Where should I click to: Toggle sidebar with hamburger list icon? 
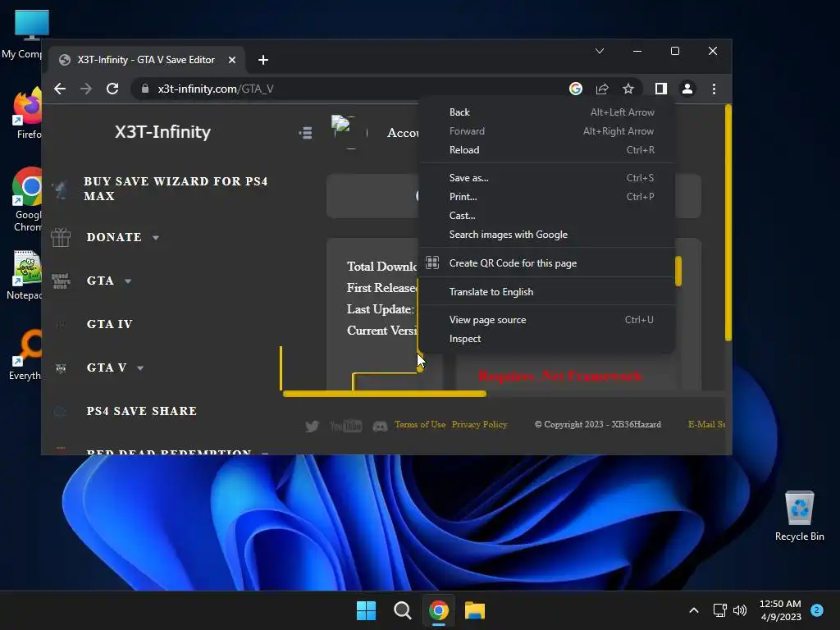point(305,132)
